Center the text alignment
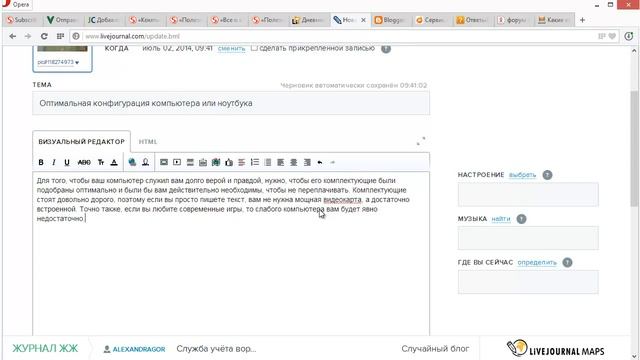640x360 pixels. click(x=294, y=162)
